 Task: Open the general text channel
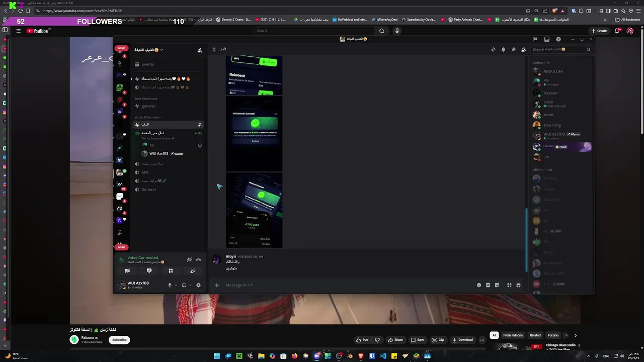(x=168, y=106)
